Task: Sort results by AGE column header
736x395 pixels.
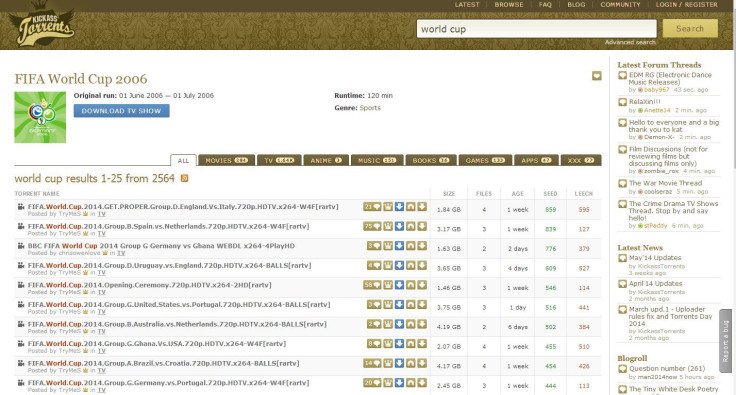Action: tap(518, 193)
